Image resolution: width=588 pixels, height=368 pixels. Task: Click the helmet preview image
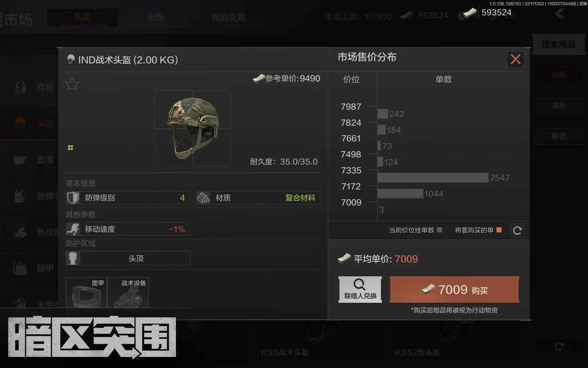193,128
